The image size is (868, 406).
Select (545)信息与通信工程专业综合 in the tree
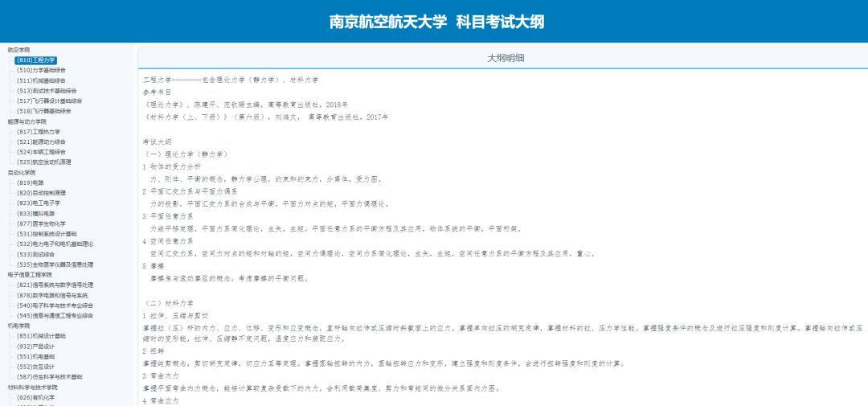55,316
